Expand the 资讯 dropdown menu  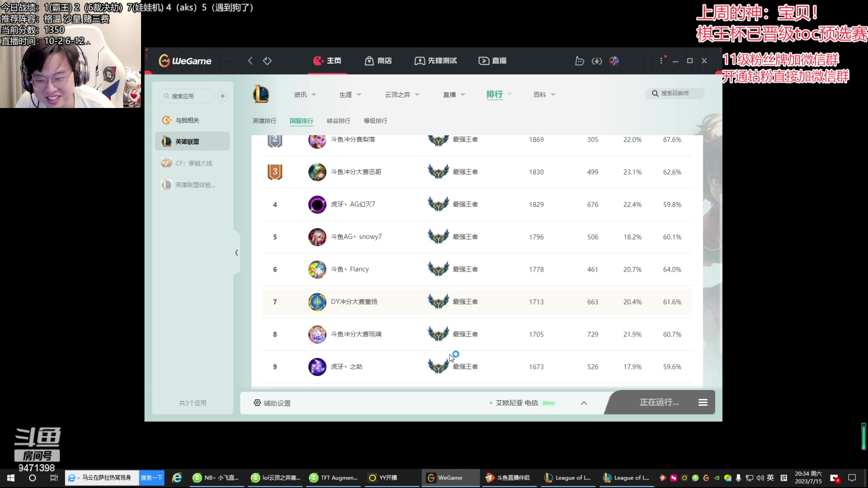[x=305, y=94]
